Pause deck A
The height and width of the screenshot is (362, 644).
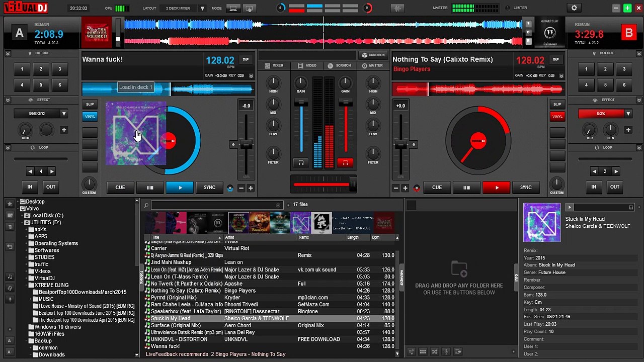coord(150,188)
